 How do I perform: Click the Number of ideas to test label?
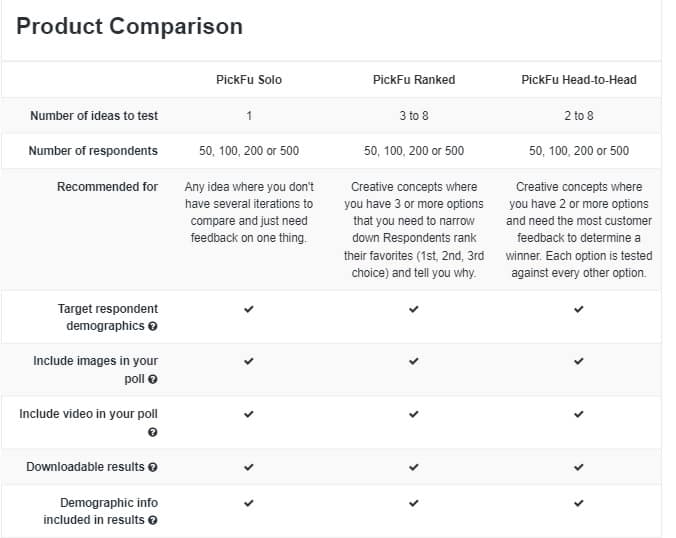94,116
